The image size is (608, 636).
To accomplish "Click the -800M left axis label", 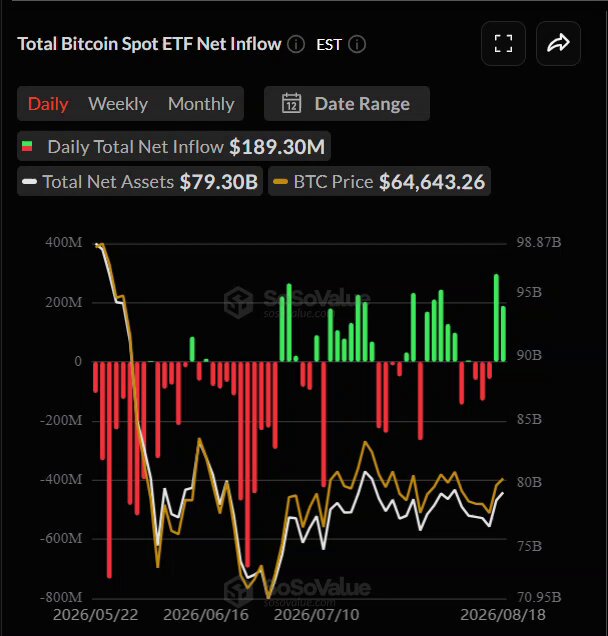I will (61, 597).
